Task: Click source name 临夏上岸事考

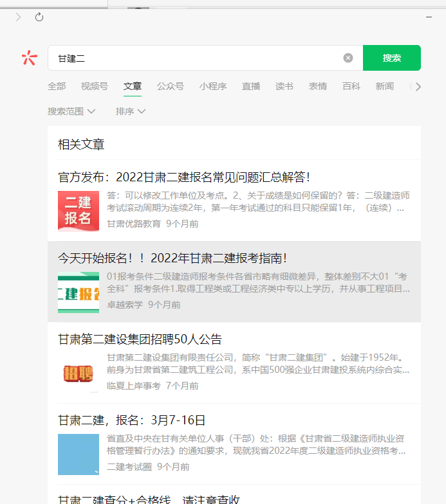Action: [134, 386]
